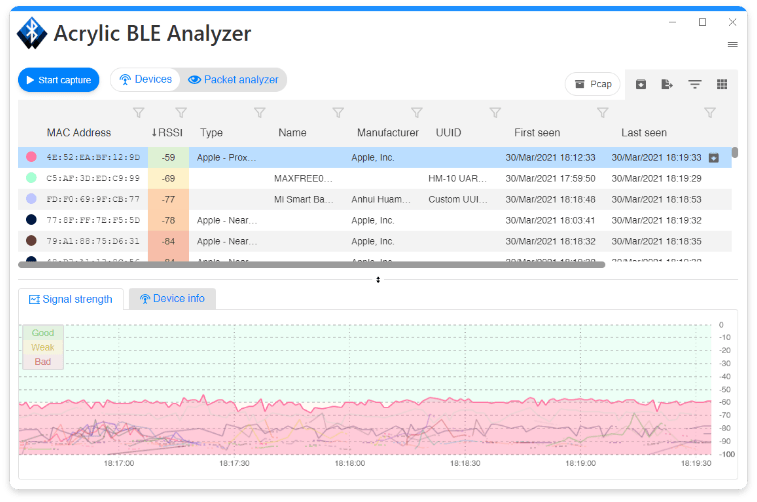
Task: Click last seen 30/Mar/2021 18:18:53
Action: click(657, 199)
